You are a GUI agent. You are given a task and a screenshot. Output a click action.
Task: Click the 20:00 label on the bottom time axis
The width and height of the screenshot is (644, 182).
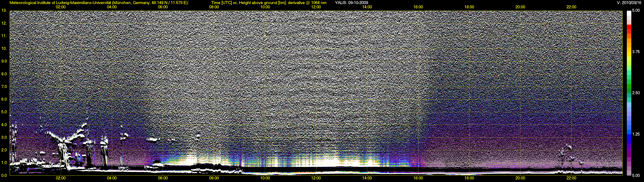tap(520, 178)
